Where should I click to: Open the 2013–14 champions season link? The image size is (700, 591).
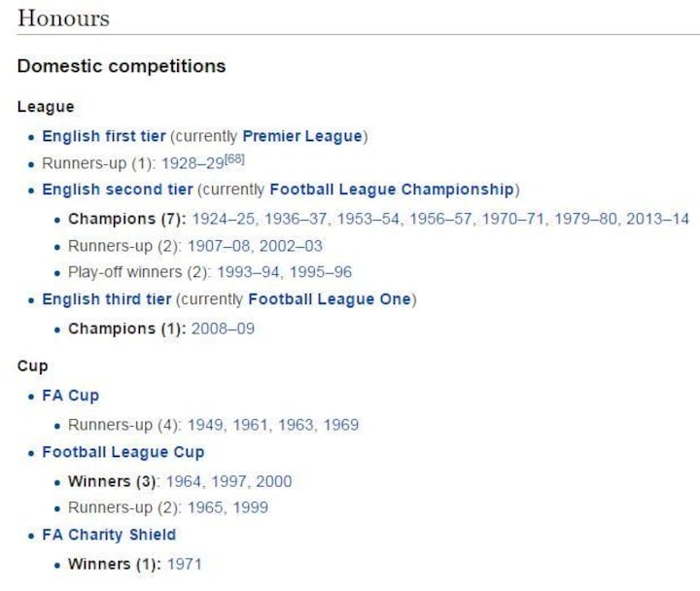pos(657,219)
